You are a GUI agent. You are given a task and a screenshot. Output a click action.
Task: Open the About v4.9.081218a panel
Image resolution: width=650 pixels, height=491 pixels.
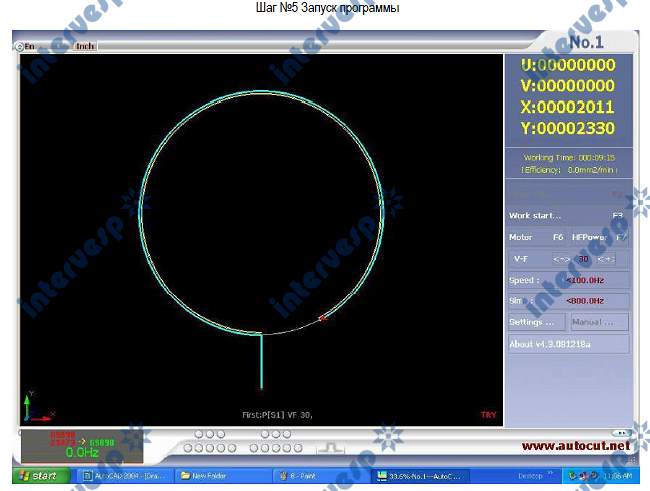[568, 344]
